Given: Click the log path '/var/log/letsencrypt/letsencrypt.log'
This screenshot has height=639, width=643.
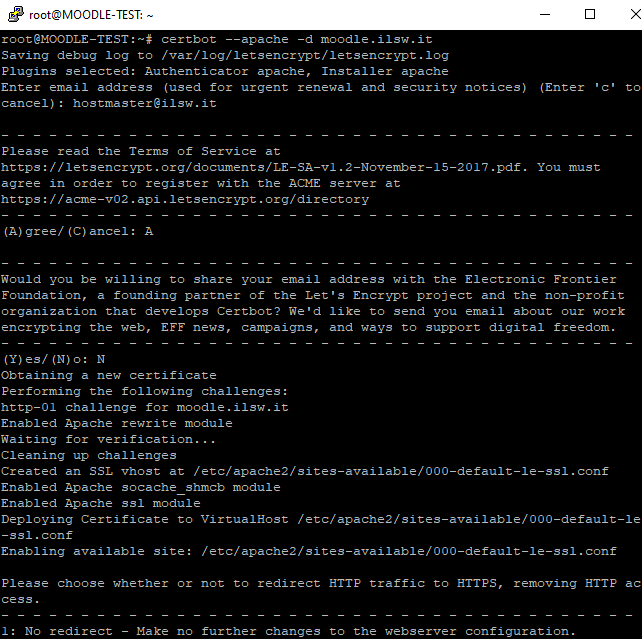Looking at the screenshot, I should point(305,55).
